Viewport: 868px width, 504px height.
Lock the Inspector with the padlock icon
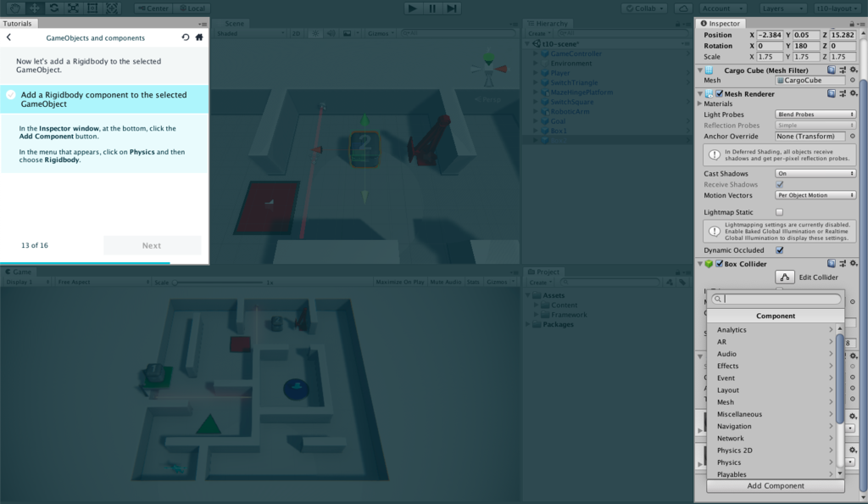coord(852,24)
